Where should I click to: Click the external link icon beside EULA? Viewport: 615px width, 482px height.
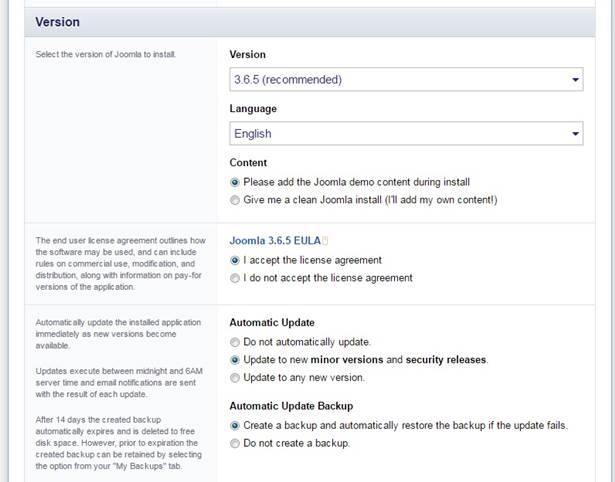325,240
